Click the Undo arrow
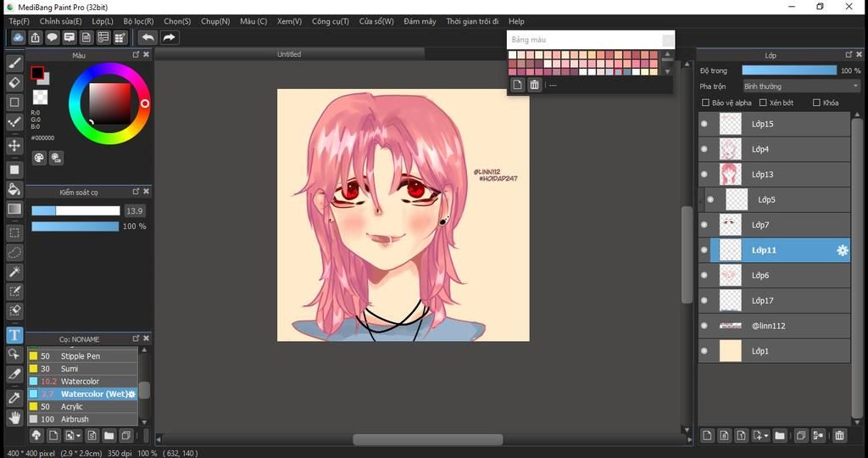 pyautogui.click(x=147, y=37)
